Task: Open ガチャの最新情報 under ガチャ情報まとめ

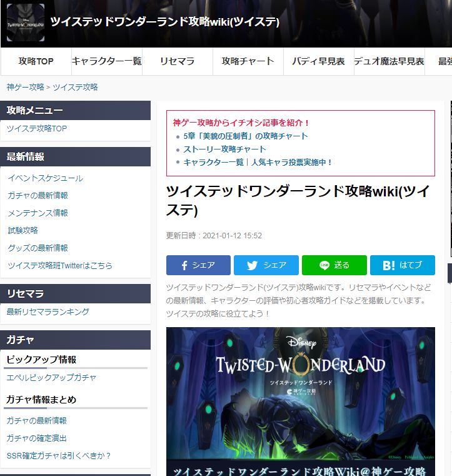Action: pos(37,420)
